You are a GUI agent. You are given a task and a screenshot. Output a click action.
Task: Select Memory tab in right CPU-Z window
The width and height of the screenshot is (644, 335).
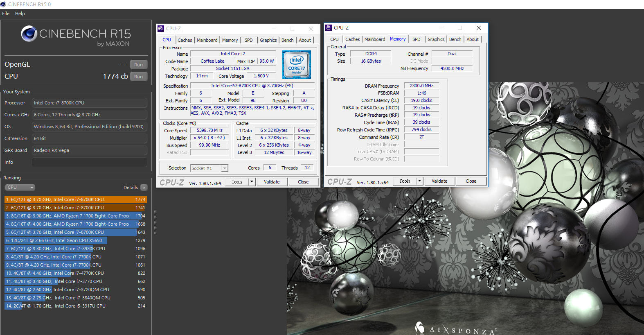[398, 39]
